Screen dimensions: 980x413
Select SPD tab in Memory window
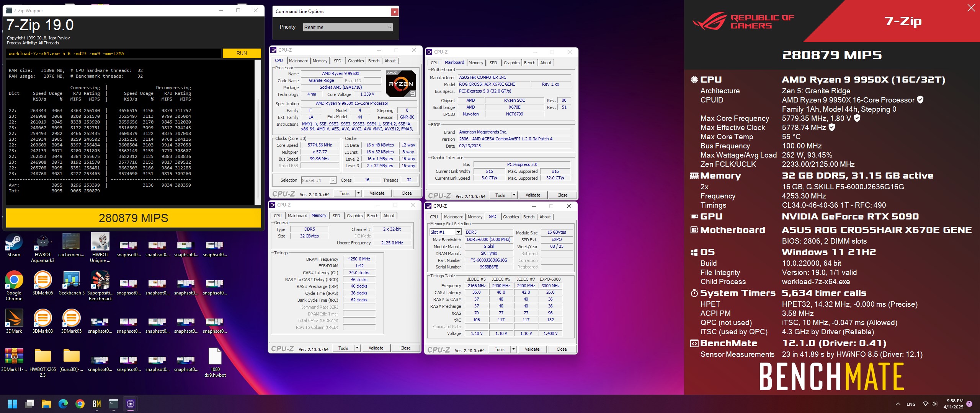[x=336, y=216]
